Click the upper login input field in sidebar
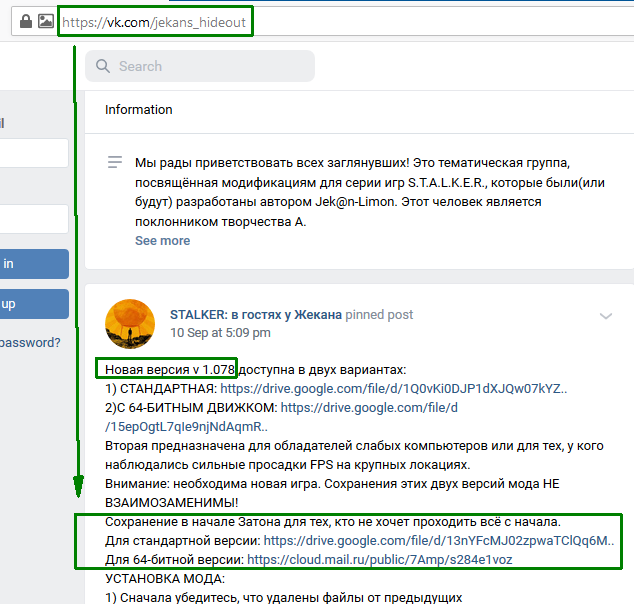The image size is (634, 604). click(34, 153)
